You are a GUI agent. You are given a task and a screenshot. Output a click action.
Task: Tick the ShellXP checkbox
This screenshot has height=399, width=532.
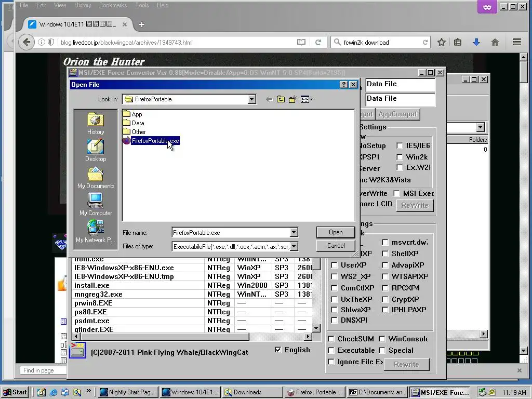[385, 254]
